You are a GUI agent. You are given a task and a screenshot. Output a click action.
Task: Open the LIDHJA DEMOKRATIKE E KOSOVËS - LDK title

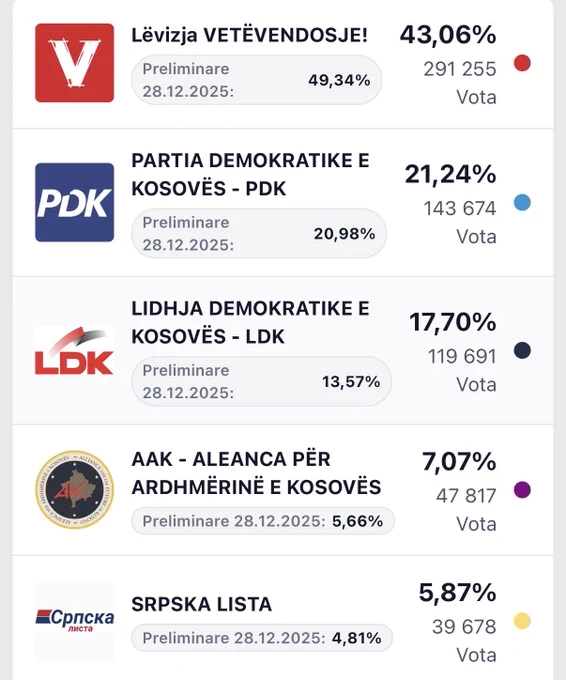point(250,322)
